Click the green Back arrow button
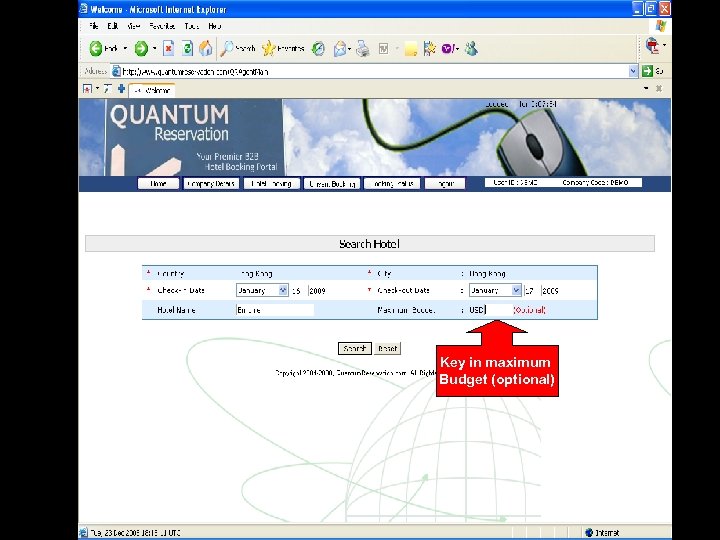 point(96,48)
